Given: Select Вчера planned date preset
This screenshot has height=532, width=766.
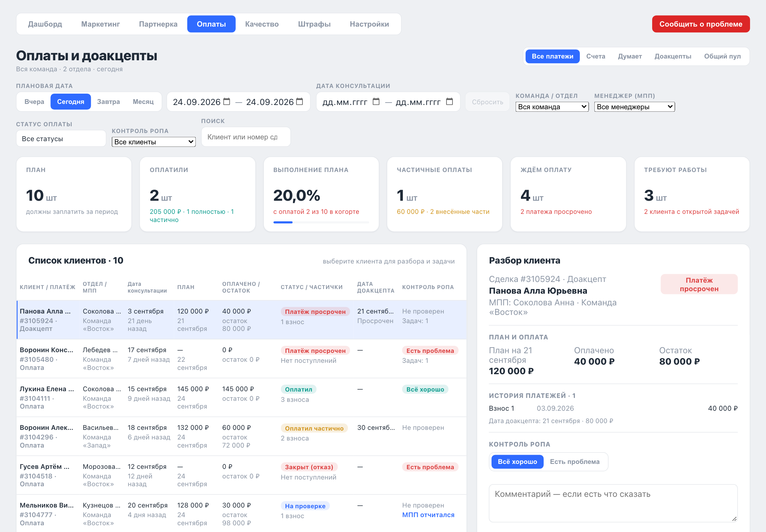Looking at the screenshot, I should click(34, 102).
